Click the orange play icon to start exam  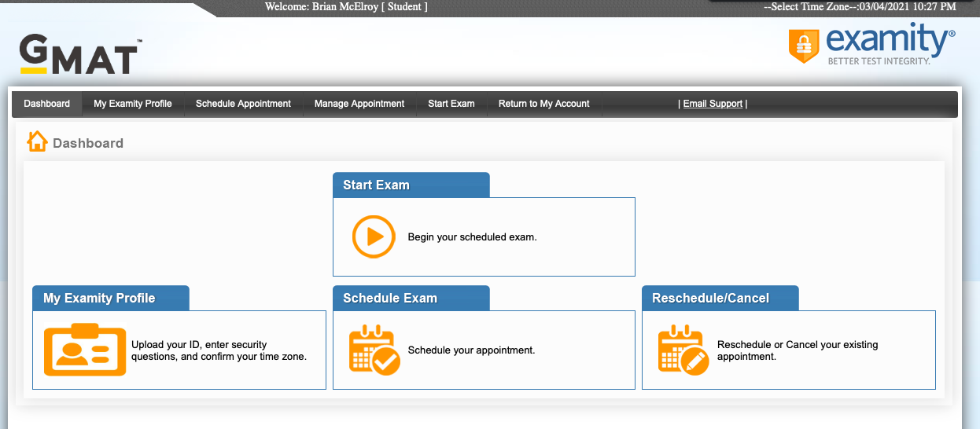373,236
